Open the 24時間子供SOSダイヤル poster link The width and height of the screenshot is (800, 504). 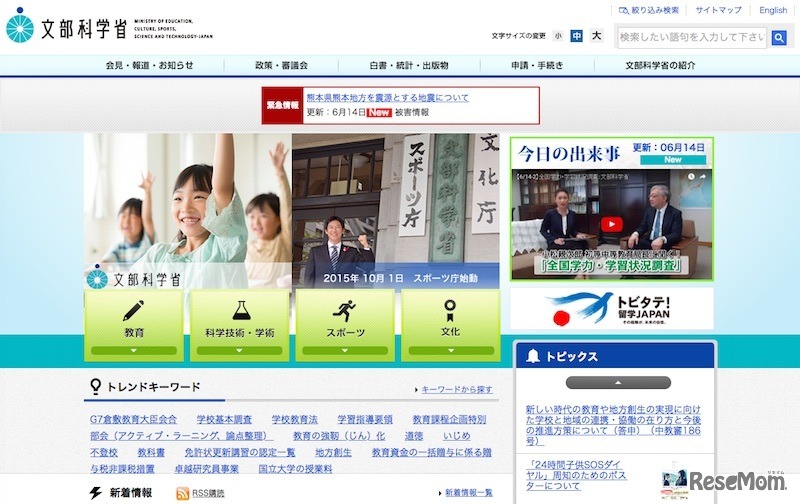point(576,475)
